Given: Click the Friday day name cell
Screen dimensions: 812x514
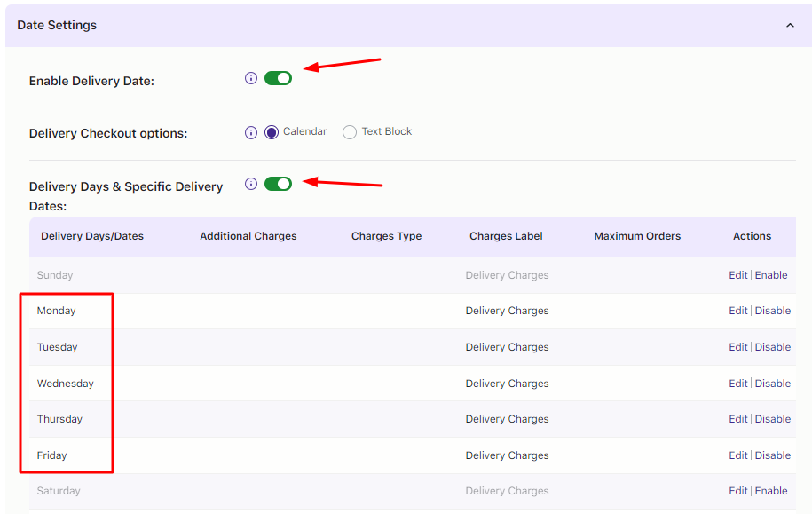Looking at the screenshot, I should tap(51, 455).
